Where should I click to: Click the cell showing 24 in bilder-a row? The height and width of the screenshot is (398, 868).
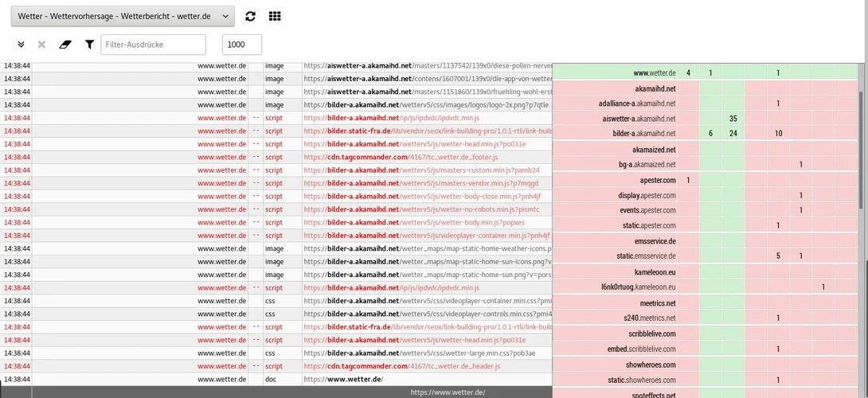733,134
